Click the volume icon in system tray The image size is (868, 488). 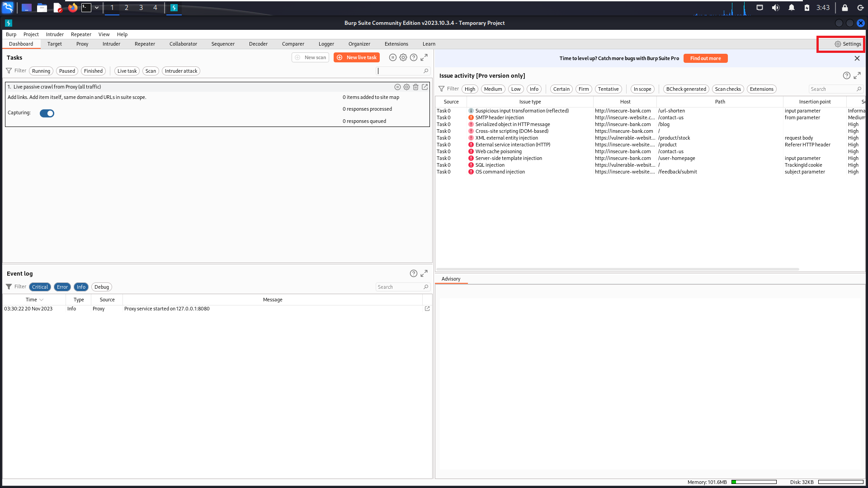(775, 8)
